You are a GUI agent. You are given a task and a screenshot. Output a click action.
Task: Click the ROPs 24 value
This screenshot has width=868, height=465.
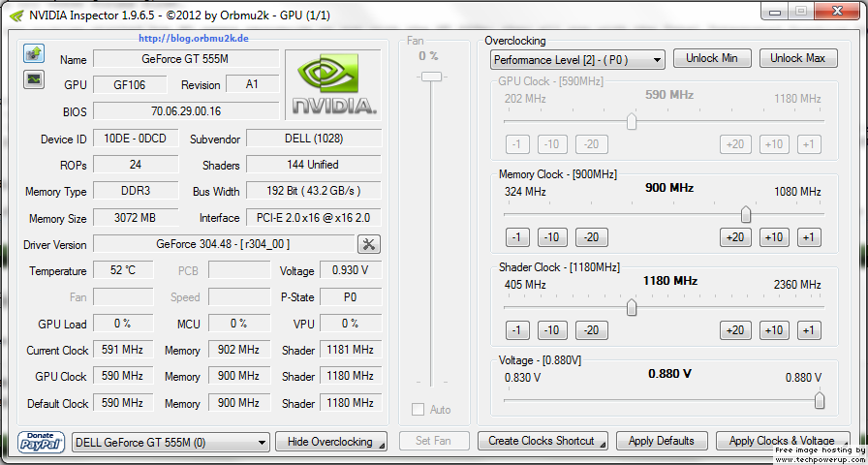136,165
